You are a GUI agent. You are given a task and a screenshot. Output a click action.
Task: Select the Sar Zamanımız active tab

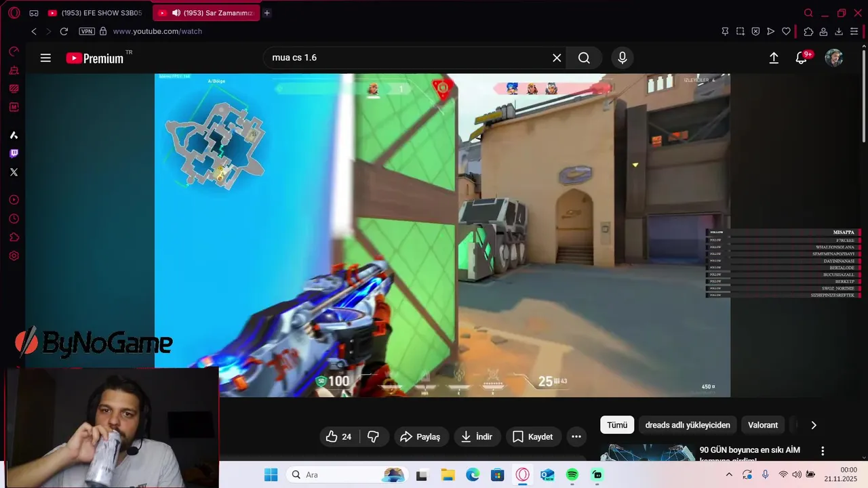tap(206, 13)
